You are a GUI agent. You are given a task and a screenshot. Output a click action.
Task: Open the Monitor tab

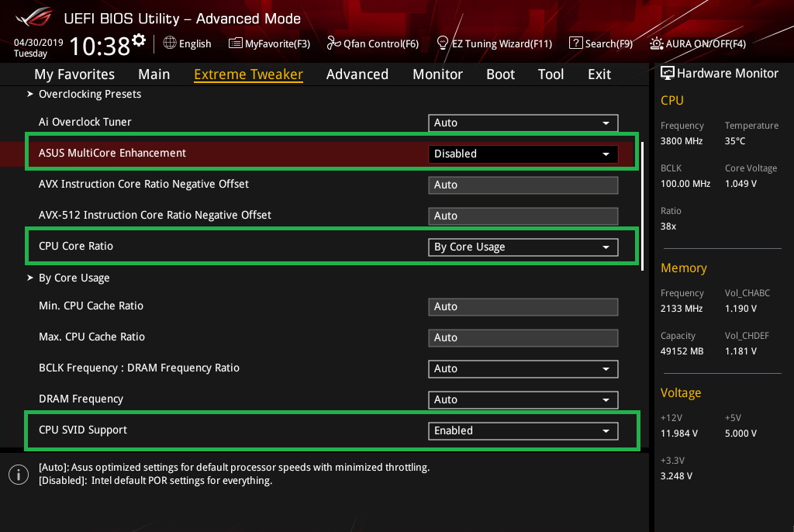click(437, 74)
